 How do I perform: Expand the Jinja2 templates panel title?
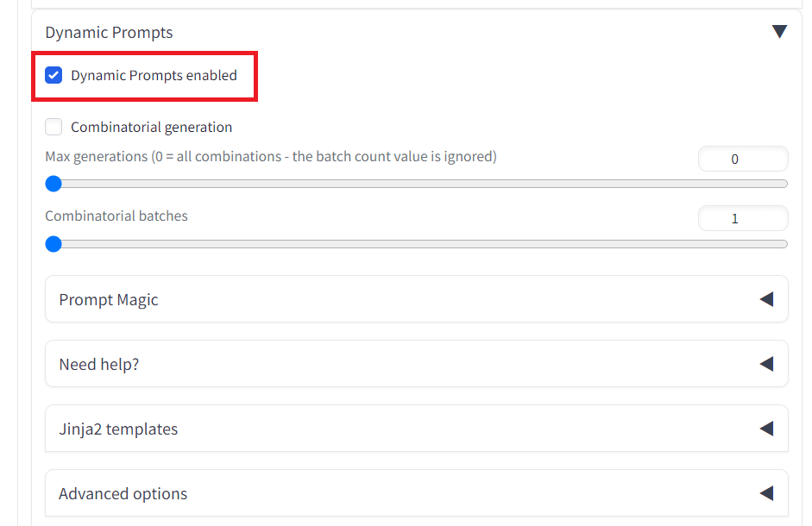(118, 429)
